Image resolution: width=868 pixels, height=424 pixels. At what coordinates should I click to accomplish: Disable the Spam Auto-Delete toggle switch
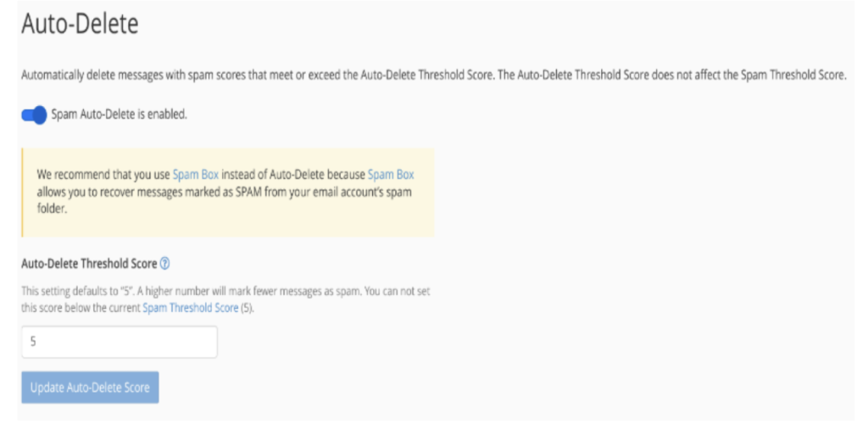[x=34, y=115]
